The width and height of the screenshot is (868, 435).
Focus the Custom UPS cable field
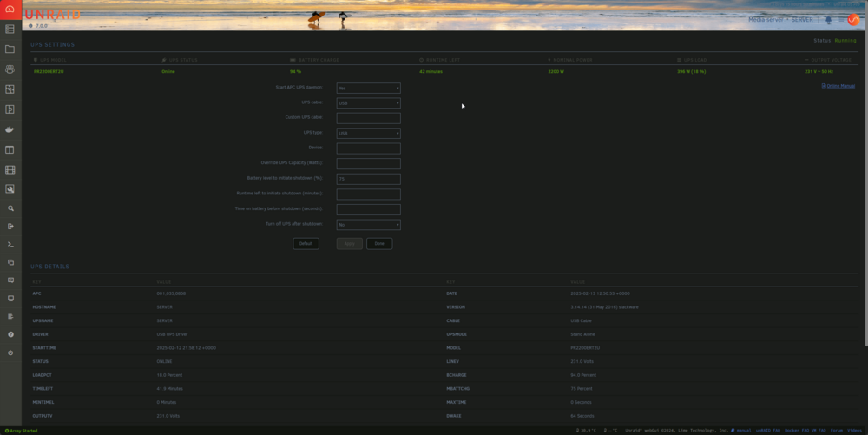click(x=368, y=118)
